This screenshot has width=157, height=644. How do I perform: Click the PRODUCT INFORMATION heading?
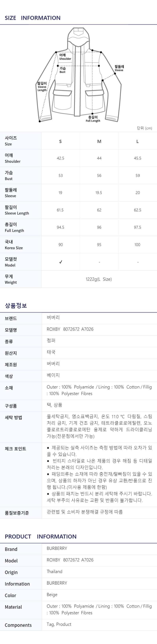click(x=41, y=536)
